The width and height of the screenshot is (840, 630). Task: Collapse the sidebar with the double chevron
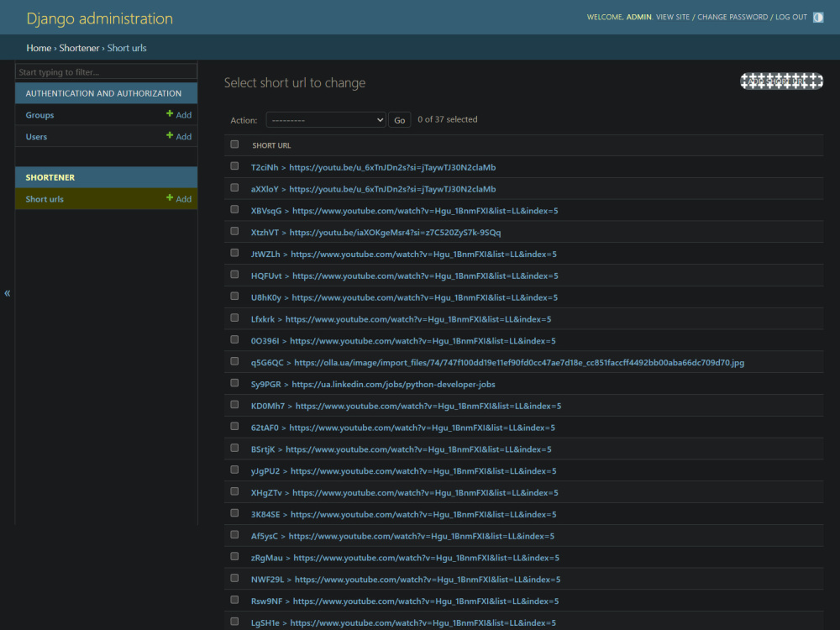[7, 293]
